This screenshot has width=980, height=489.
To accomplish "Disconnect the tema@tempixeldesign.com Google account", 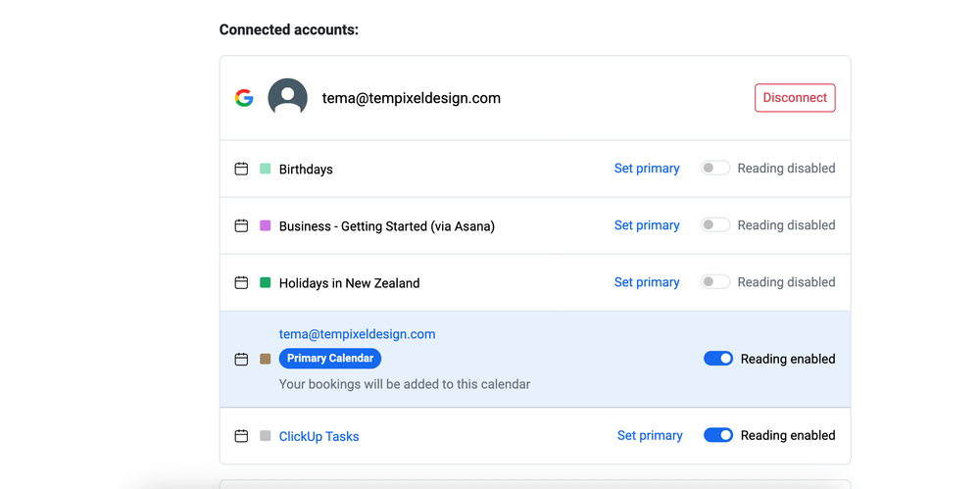I will click(795, 98).
